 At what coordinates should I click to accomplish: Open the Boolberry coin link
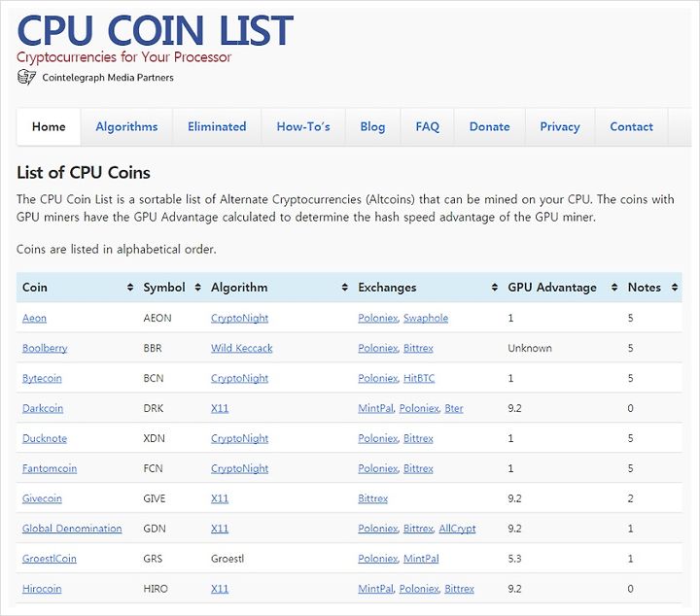tap(45, 348)
